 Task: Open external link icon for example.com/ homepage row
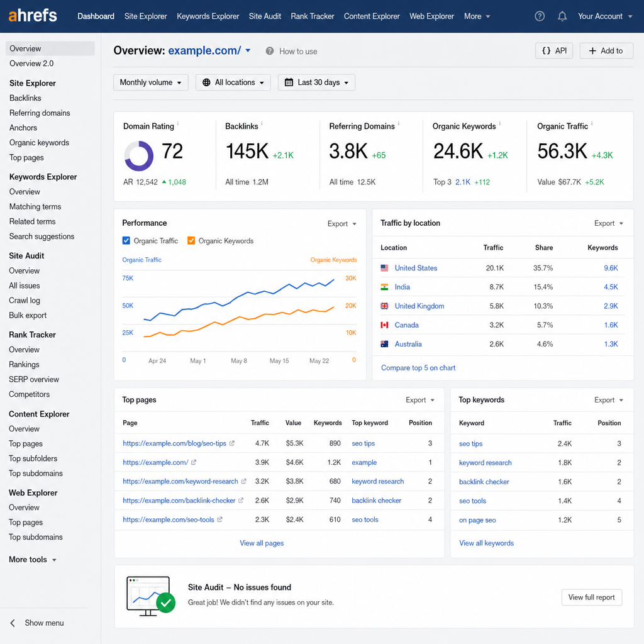194,462
